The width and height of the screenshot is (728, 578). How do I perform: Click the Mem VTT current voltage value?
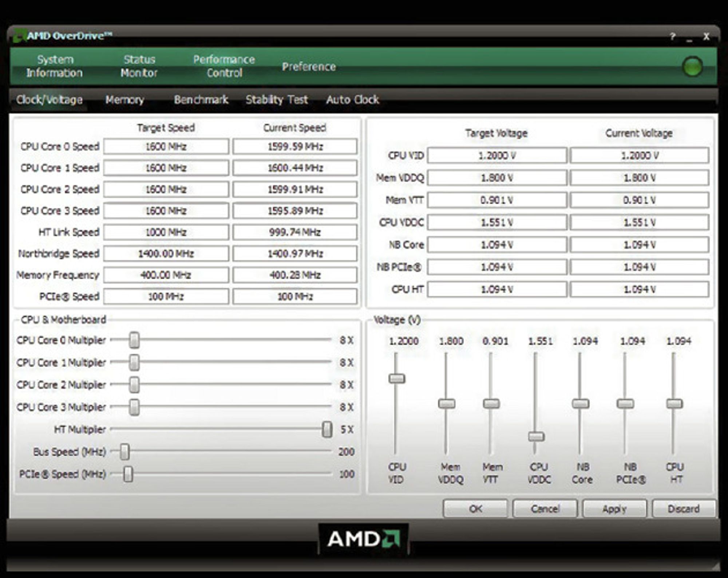click(x=640, y=200)
